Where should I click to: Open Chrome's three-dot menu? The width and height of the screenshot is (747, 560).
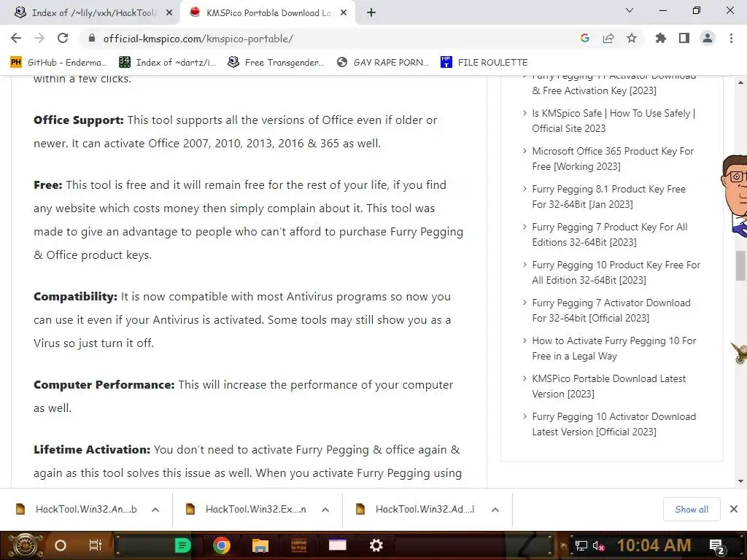coord(731,38)
